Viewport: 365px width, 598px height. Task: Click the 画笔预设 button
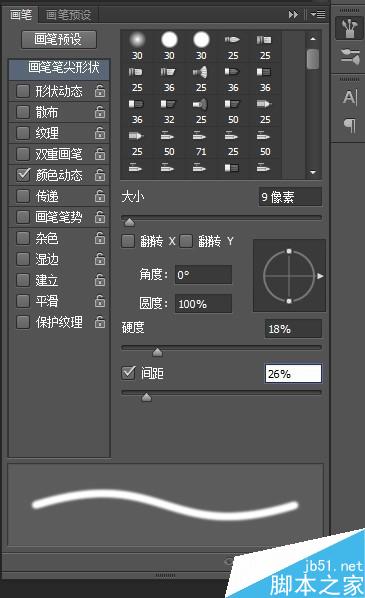tap(59, 39)
